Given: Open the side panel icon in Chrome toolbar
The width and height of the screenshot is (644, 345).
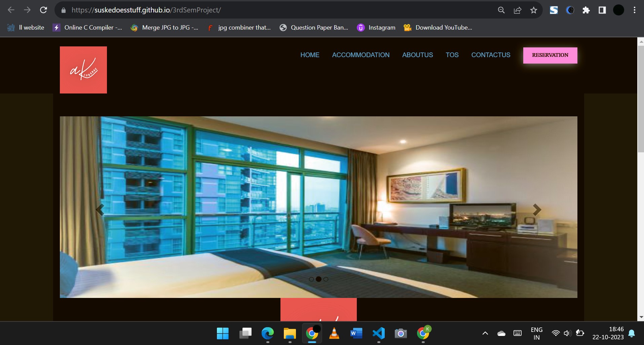Looking at the screenshot, I should pos(602,10).
